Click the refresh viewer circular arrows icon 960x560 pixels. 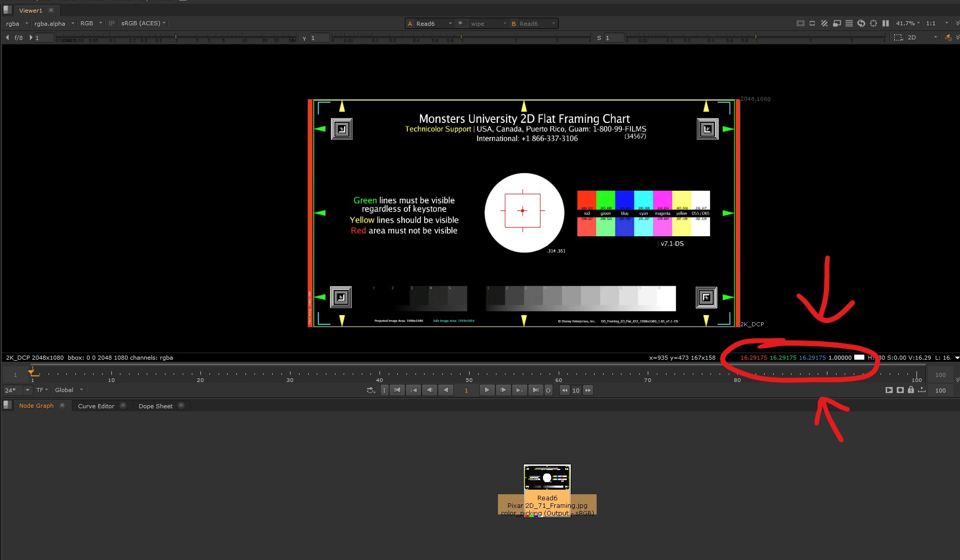(x=861, y=23)
